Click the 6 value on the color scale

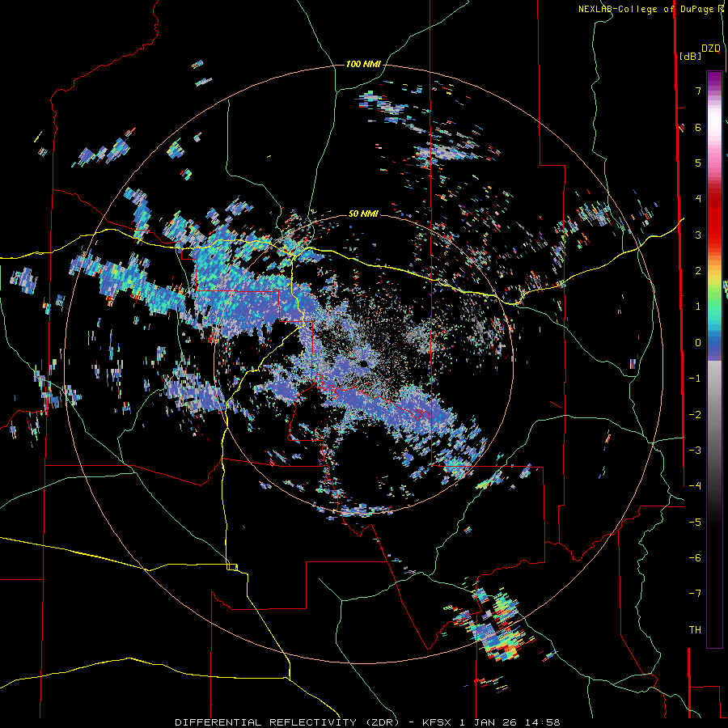pos(698,127)
